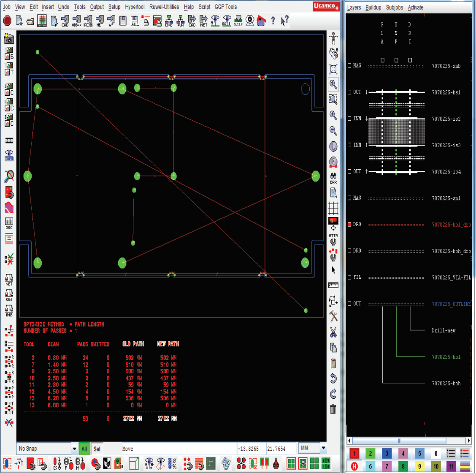The width and height of the screenshot is (476, 473).
Task: Check the 7070225_OUTLINE layer box
Action: coord(349,304)
